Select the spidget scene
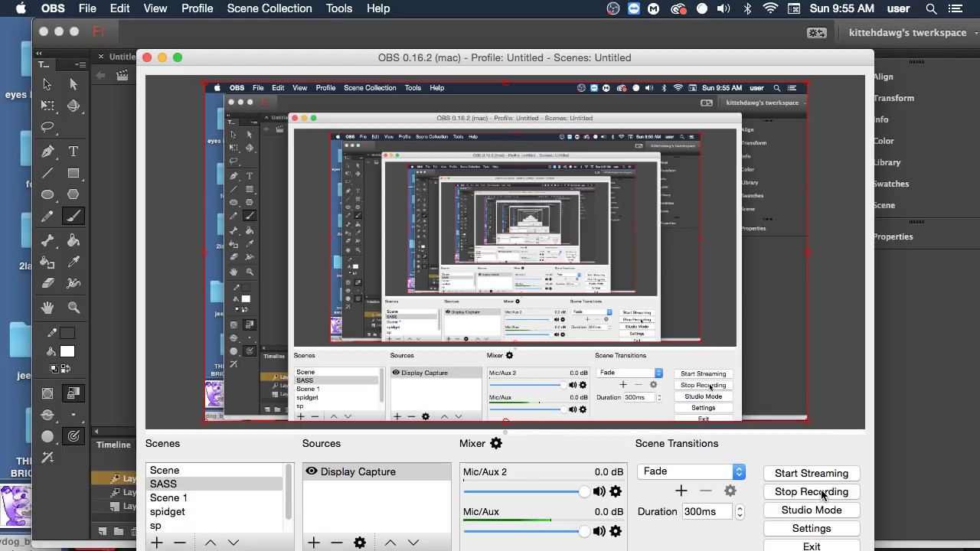Viewport: 980px width, 551px height. pos(214,512)
